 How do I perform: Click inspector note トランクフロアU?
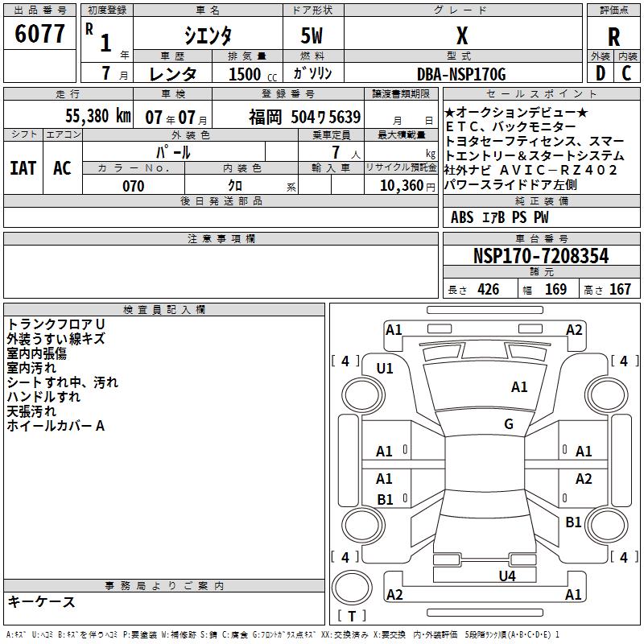pos(56,324)
